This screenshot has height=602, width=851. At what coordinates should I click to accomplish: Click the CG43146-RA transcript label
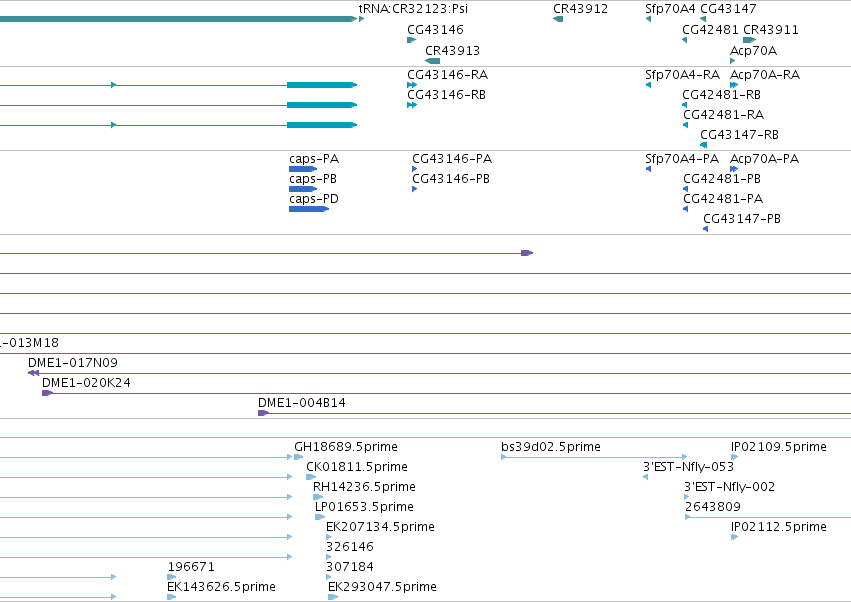tap(447, 74)
